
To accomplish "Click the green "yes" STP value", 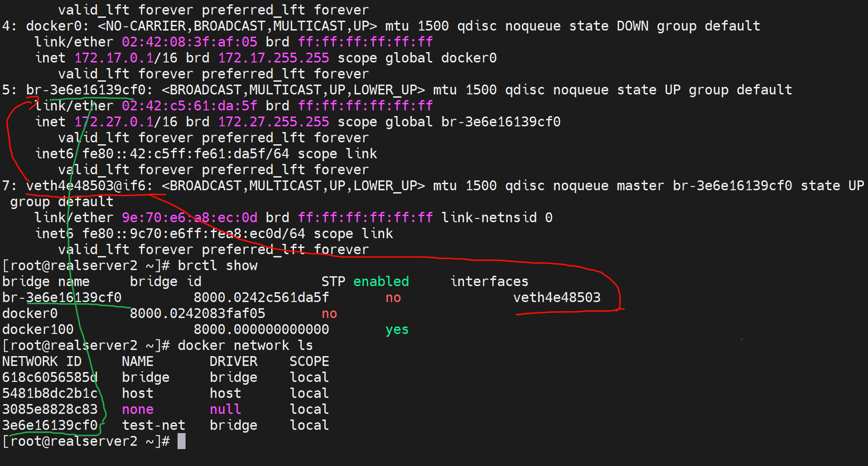I will pos(397,329).
